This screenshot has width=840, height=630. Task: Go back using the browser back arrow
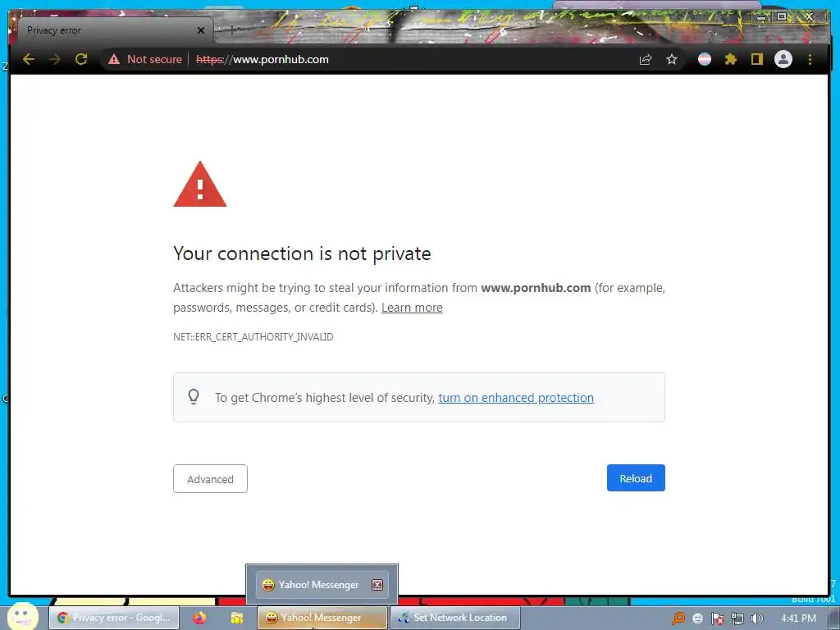point(29,59)
